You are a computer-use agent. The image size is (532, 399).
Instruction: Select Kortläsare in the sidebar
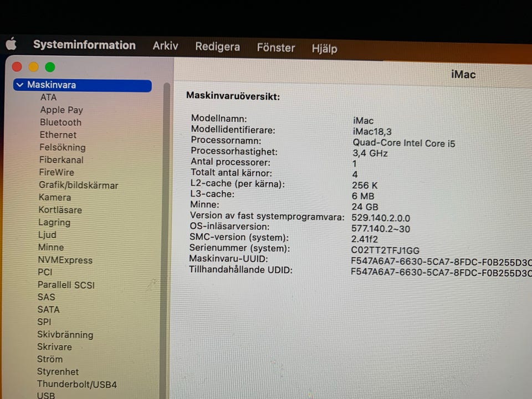pyautogui.click(x=60, y=209)
